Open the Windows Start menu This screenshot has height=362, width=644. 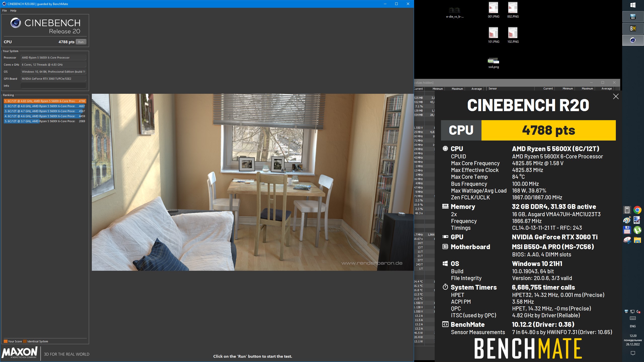pos(633,5)
